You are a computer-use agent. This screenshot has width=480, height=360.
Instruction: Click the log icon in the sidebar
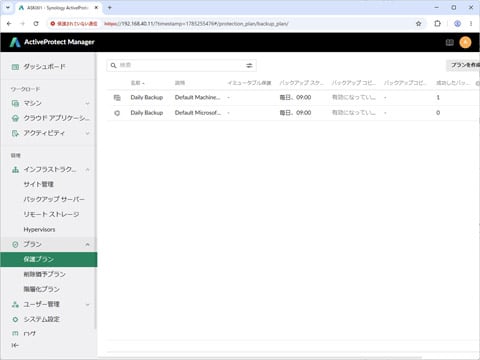(15, 333)
